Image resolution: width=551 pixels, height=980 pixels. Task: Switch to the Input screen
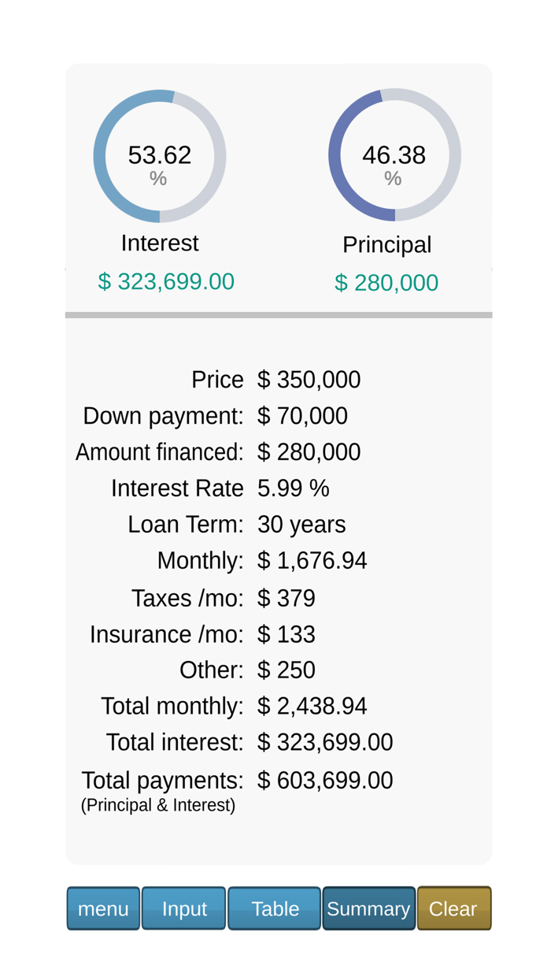pos(183,908)
